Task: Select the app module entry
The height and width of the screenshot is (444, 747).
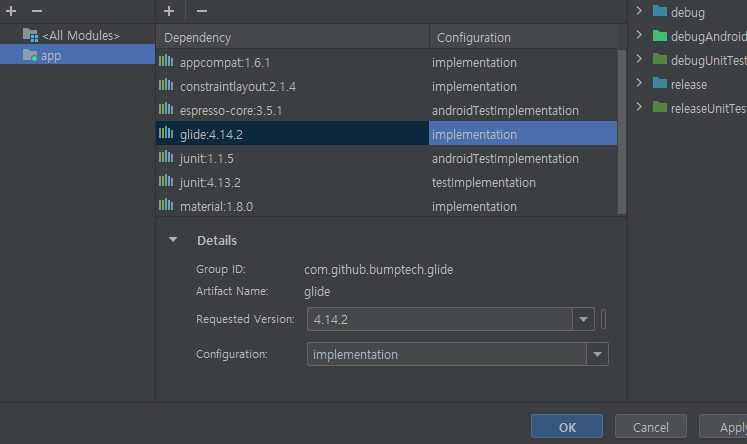Action: [x=78, y=55]
